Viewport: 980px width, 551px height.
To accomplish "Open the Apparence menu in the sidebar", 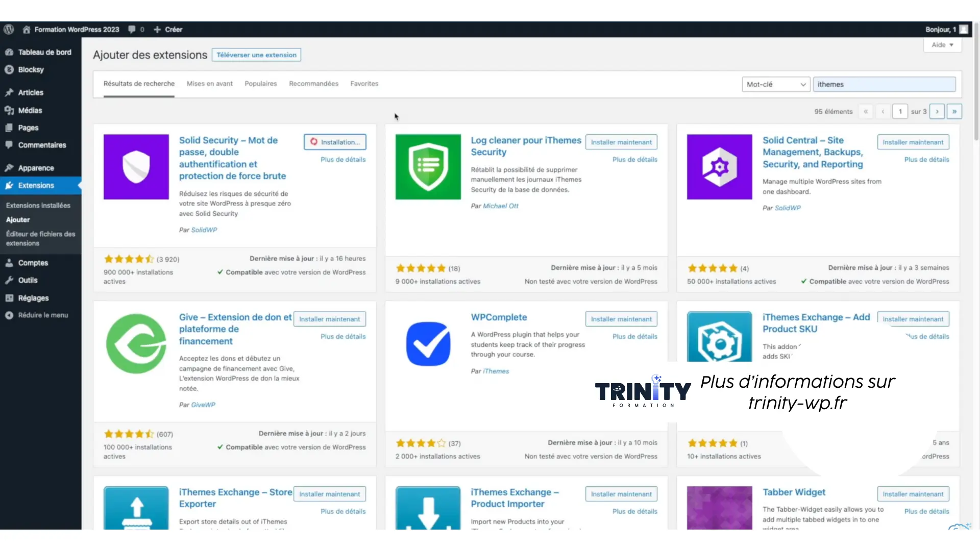I will (x=36, y=168).
